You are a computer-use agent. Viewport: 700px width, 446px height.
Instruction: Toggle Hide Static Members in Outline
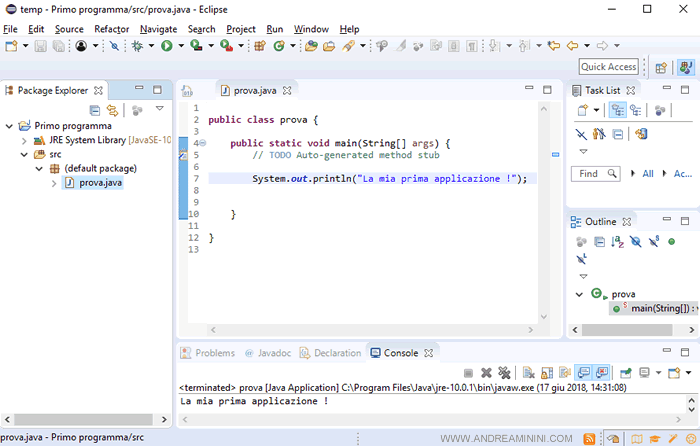653,241
